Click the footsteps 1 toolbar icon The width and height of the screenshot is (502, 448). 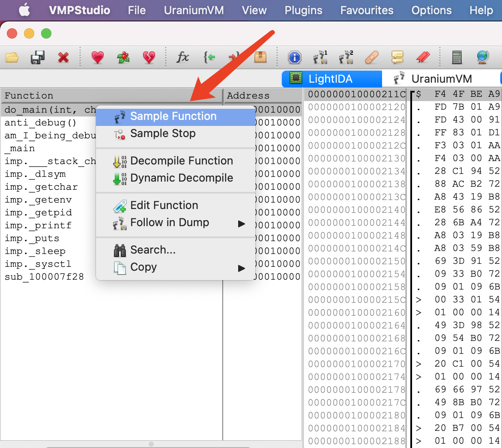click(x=320, y=58)
